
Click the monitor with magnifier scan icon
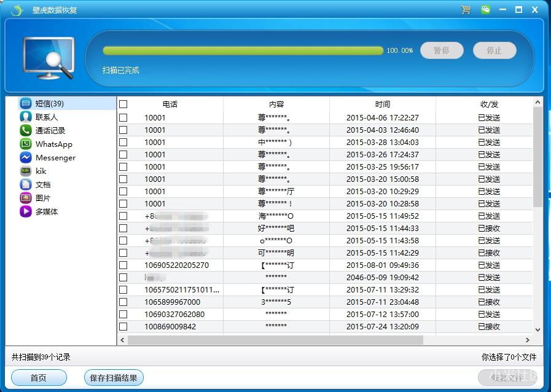(x=49, y=58)
